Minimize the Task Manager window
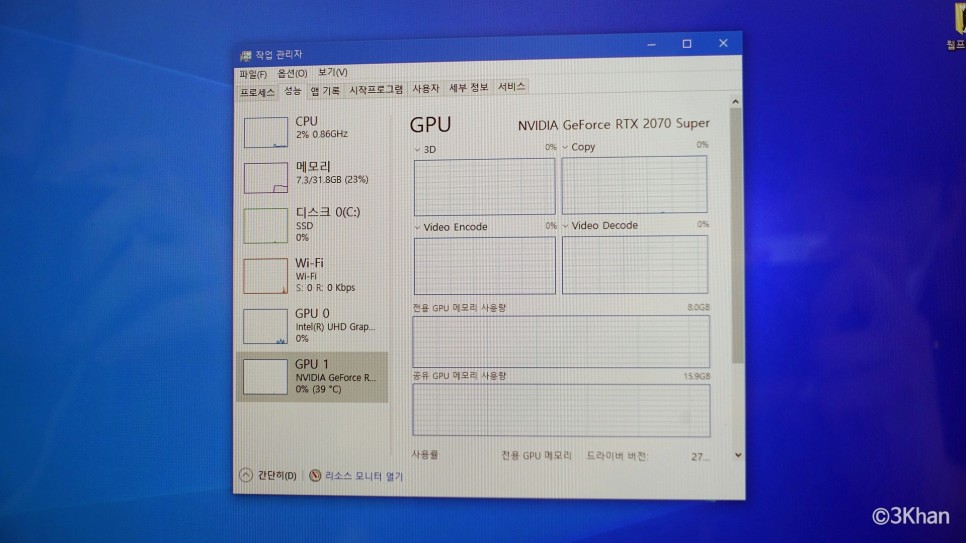The height and width of the screenshot is (543, 966). coord(651,44)
